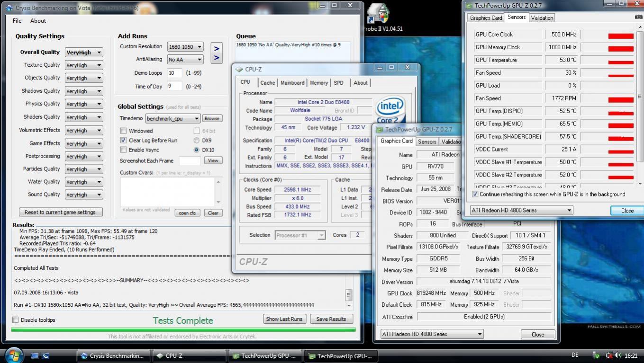Screen dimensions: 644x363
Task: Click the open cfg button
Action: 187,213
